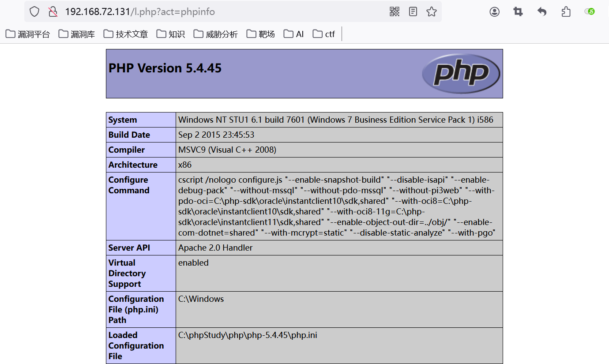609x364 pixels.
Task: Click the Compiler label
Action: [127, 150]
